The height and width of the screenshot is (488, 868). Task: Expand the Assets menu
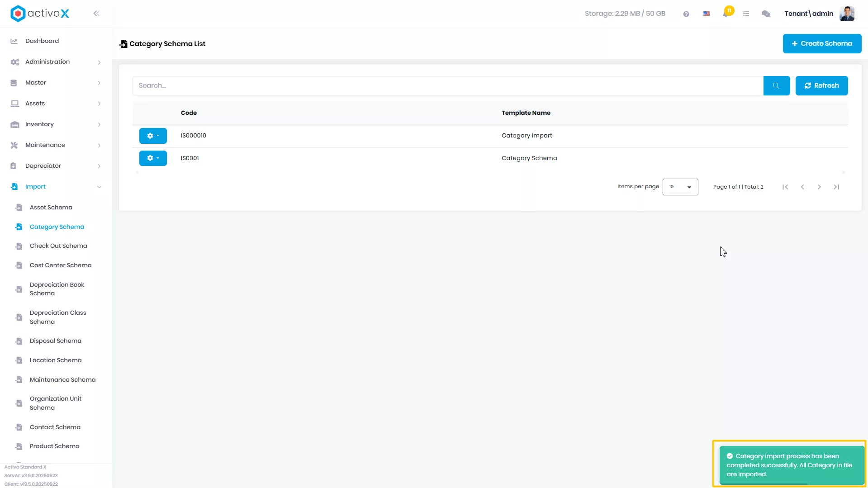(x=56, y=104)
